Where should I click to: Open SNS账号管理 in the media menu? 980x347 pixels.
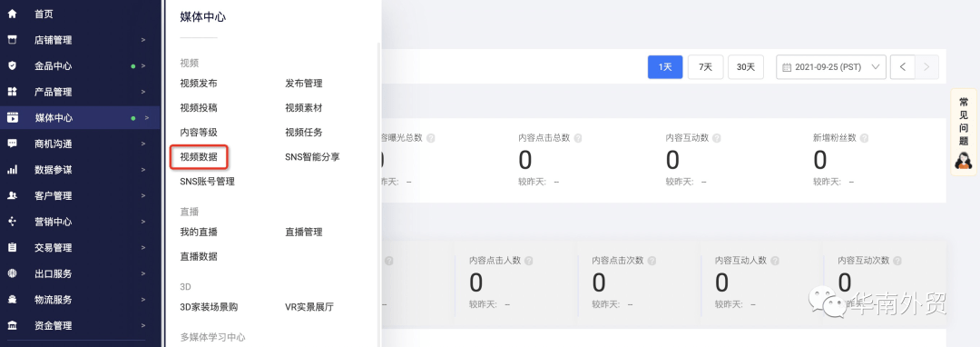(208, 182)
